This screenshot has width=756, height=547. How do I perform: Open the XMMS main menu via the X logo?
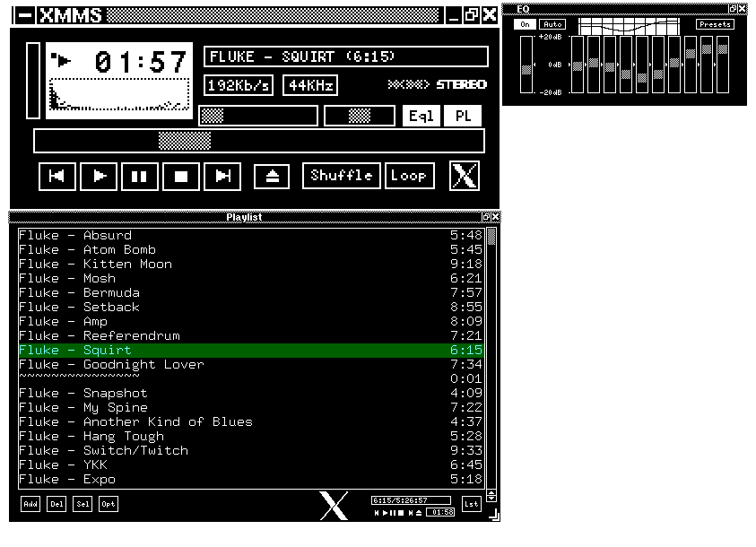(464, 175)
